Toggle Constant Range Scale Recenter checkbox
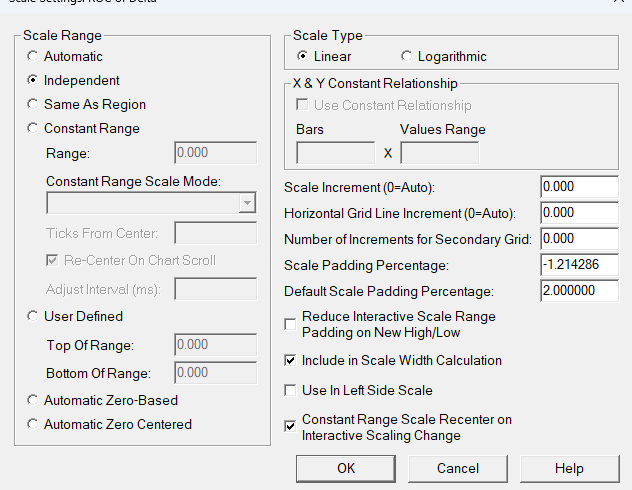632x490 pixels. click(291, 426)
